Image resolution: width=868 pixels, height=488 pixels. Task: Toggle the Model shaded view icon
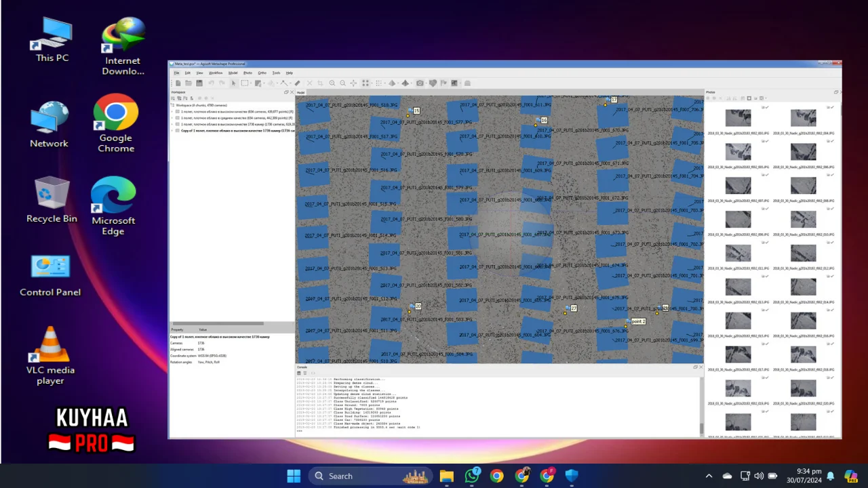pyautogui.click(x=392, y=83)
